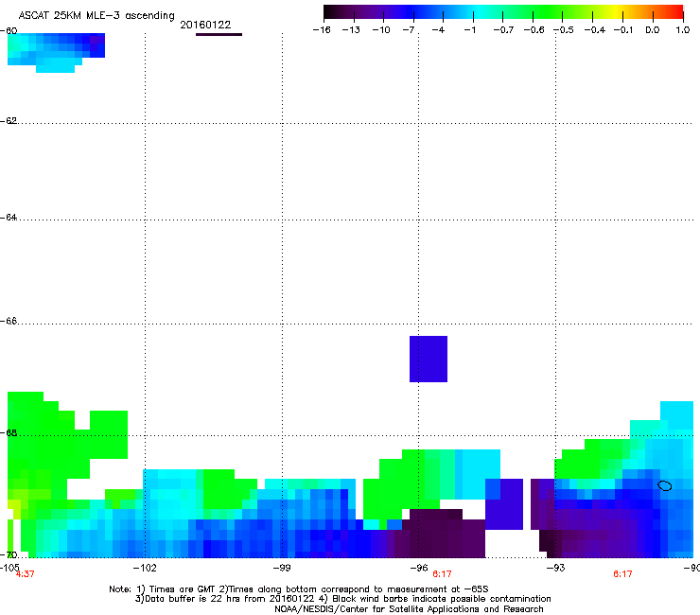Image resolution: width=700 pixels, height=615 pixels.
Task: Click the small black oval contour marker
Action: [665, 485]
